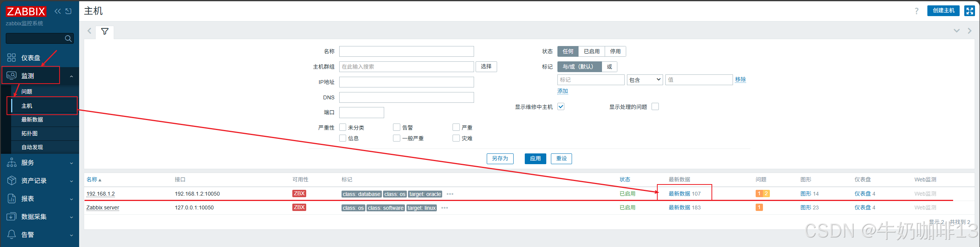Click the 创建主机 button
Image resolution: width=980 pixels, height=247 pixels.
(x=944, y=11)
